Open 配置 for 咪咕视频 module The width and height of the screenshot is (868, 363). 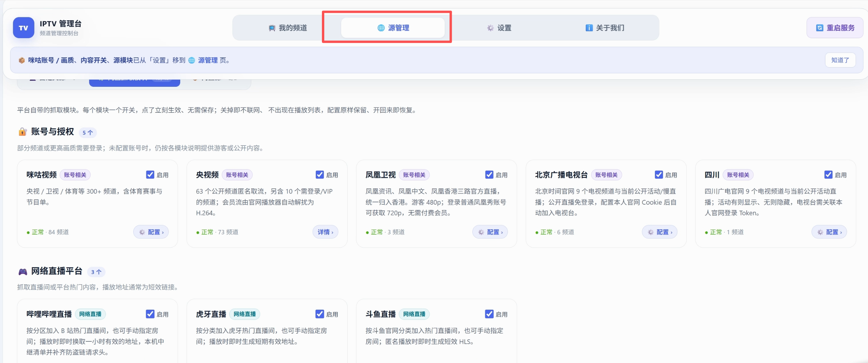click(x=151, y=232)
